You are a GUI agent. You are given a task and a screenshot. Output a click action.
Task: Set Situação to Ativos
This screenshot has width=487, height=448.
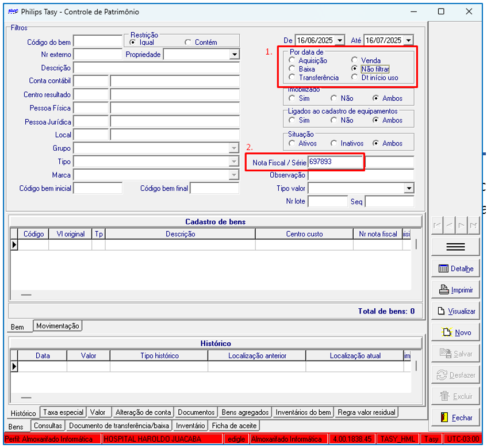(292, 143)
